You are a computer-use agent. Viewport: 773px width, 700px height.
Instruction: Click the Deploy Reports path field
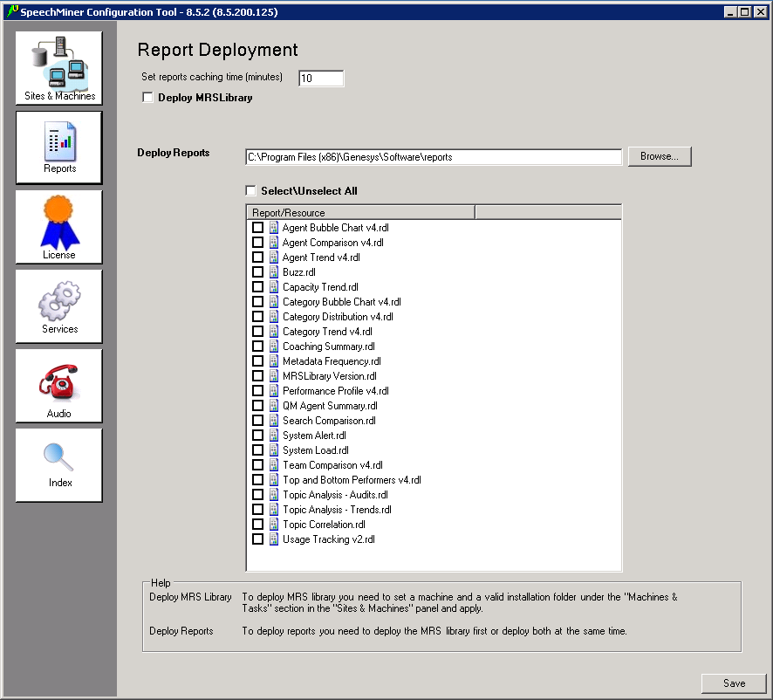[x=434, y=157]
